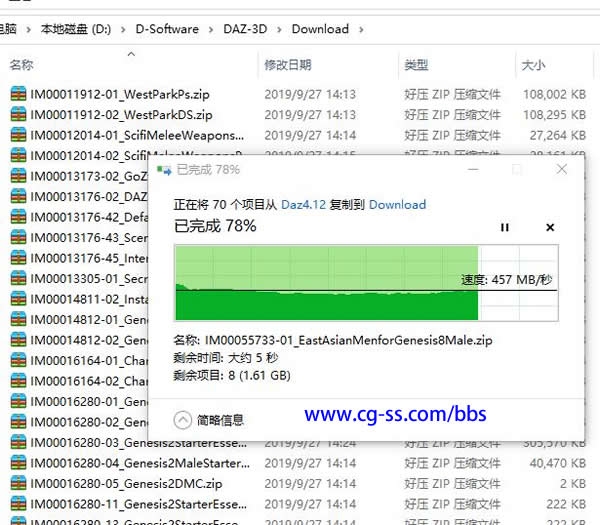The width and height of the screenshot is (600, 525).
Task: Sort files by 修改日期 column header
Action: [x=289, y=65]
